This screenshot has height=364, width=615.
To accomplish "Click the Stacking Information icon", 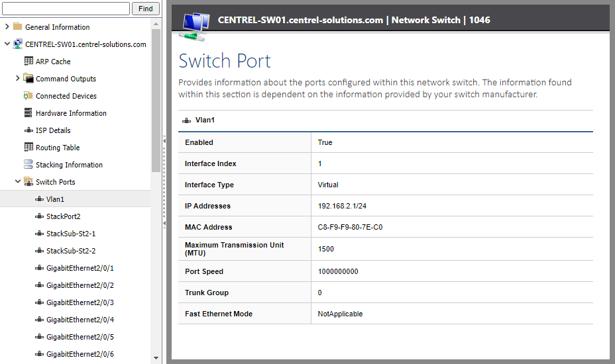I will coord(28,164).
